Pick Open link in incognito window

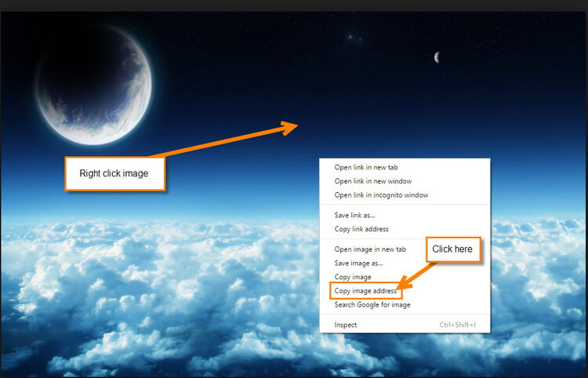pos(405,195)
